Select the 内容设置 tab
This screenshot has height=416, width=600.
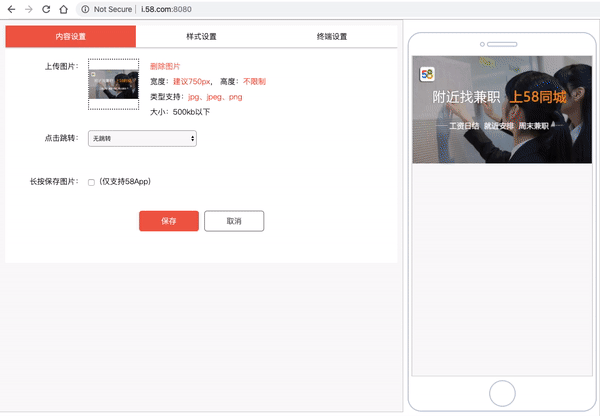[x=71, y=36]
